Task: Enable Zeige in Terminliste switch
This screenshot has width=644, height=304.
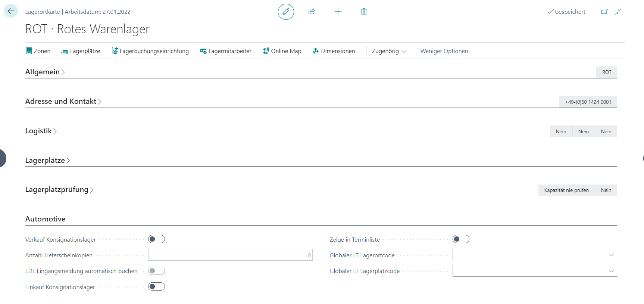Action: tap(461, 239)
